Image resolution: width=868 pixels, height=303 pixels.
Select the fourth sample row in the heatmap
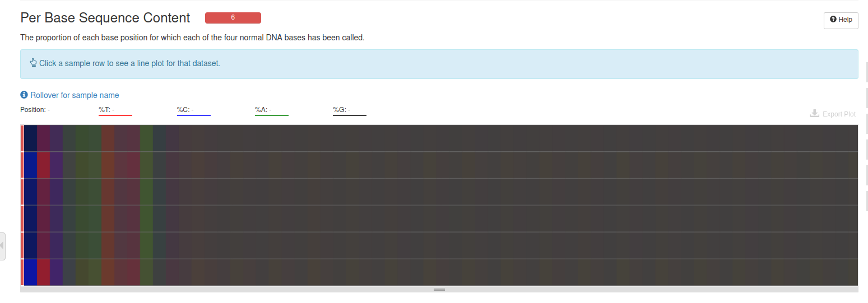(439, 218)
